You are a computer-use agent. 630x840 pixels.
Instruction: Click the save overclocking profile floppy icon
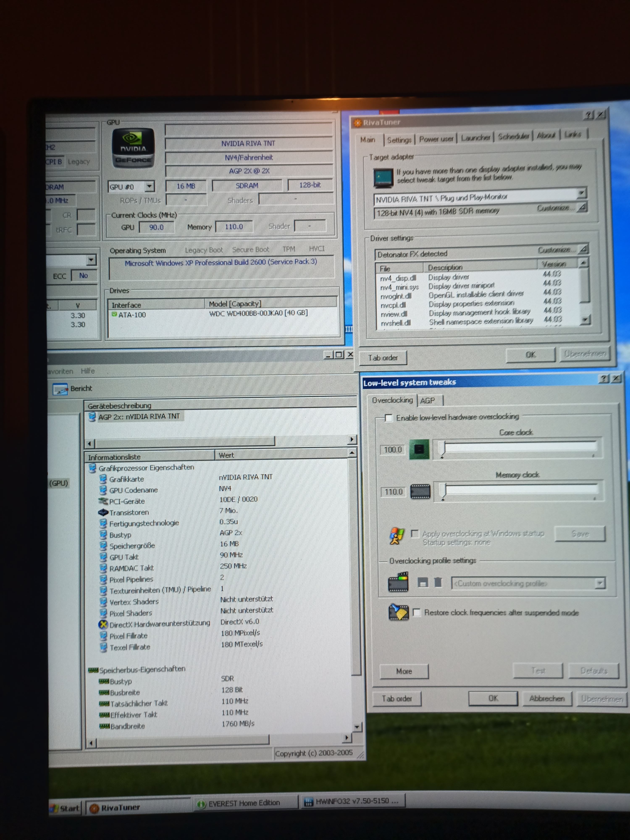pos(423,583)
